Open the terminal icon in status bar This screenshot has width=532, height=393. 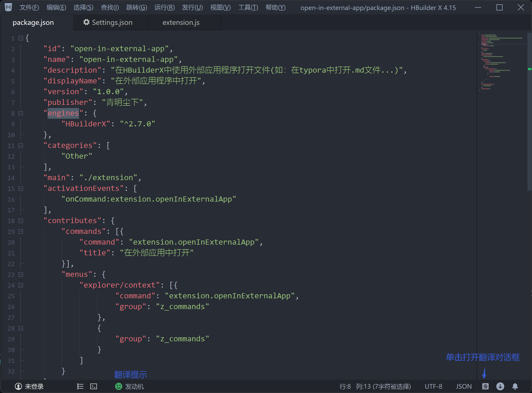coord(94,386)
